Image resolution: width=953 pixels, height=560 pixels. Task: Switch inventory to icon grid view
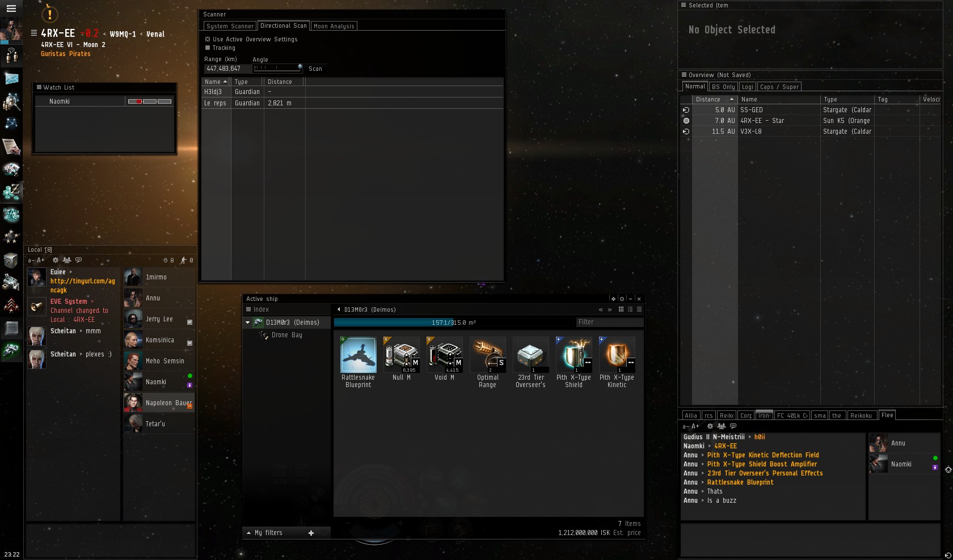coord(621,309)
